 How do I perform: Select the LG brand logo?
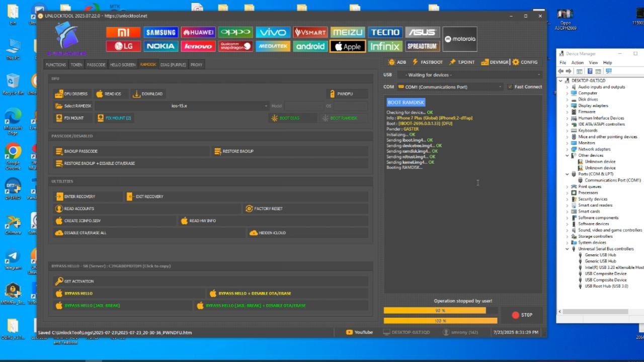[123, 46]
